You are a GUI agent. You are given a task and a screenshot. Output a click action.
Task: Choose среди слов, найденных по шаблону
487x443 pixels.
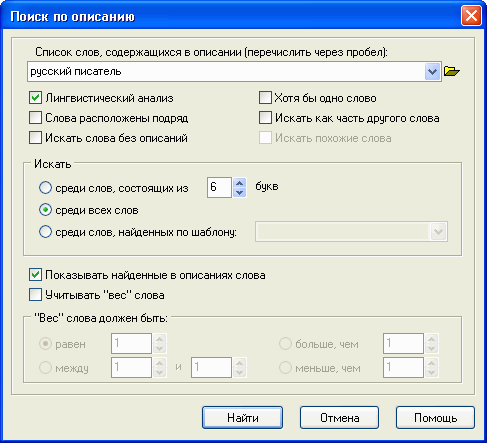click(x=45, y=232)
